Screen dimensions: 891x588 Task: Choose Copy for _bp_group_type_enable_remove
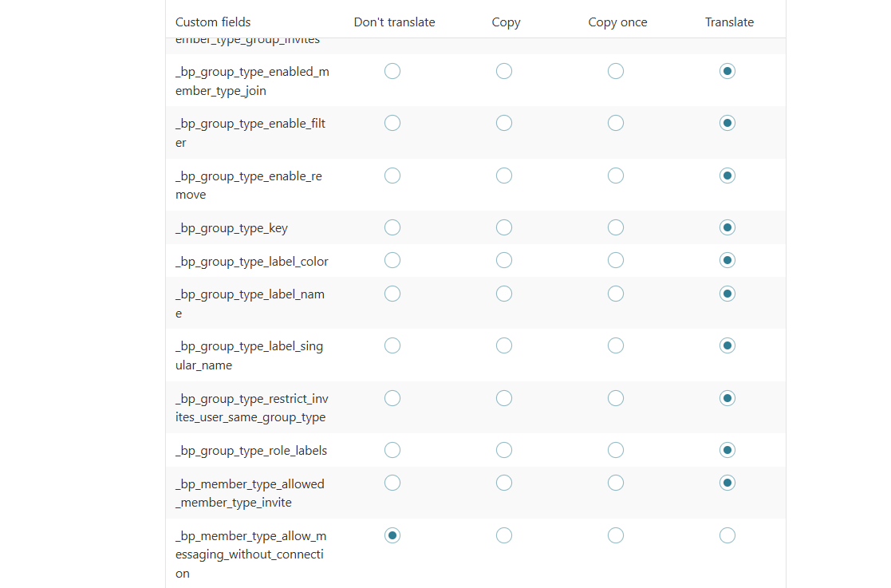pos(504,176)
